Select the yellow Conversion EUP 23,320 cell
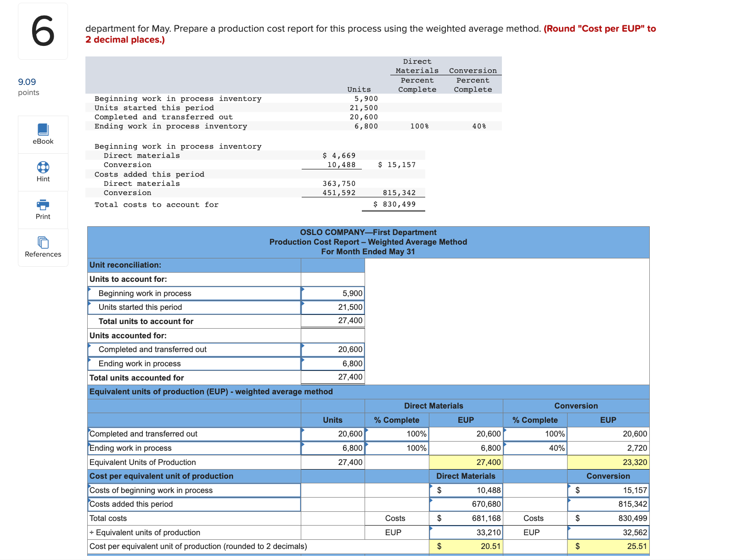754x560 pixels. point(608,462)
